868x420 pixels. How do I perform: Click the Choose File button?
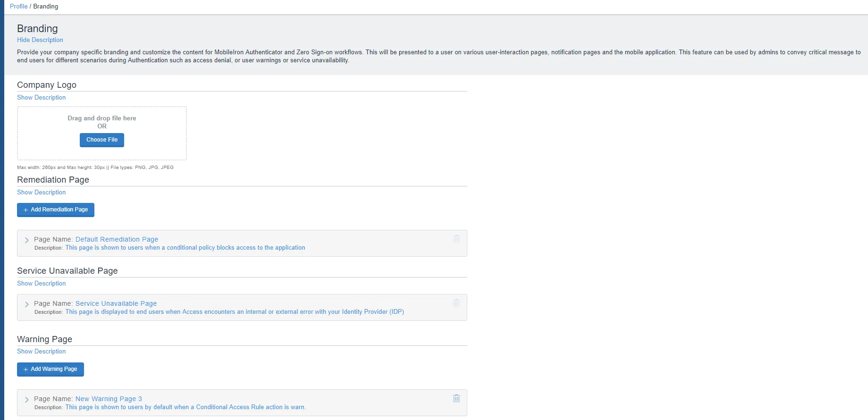click(x=102, y=140)
